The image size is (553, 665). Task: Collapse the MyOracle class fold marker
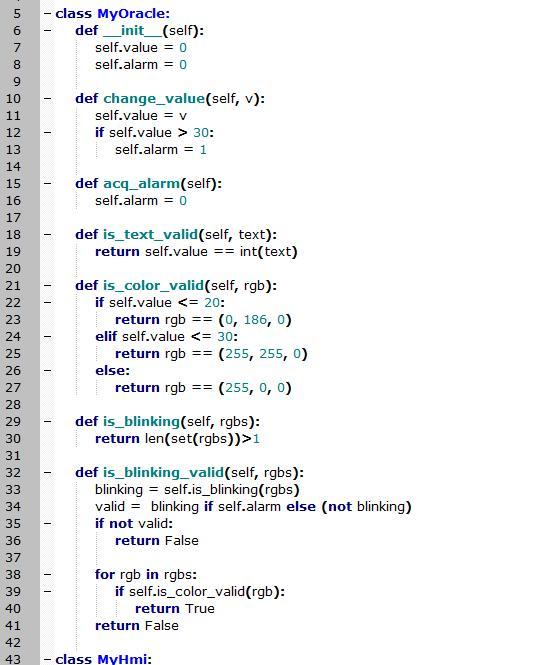coord(47,14)
